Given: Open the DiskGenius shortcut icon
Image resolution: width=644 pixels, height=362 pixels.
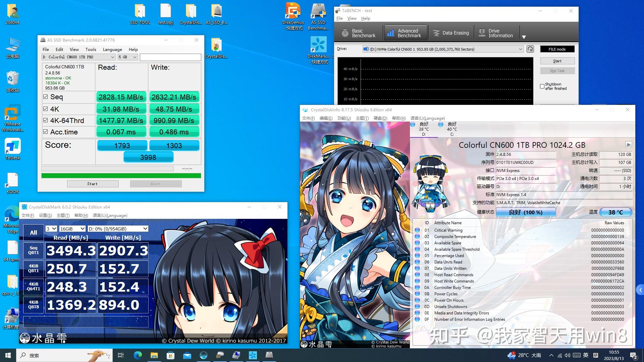Looking at the screenshot, I should [x=293, y=16].
